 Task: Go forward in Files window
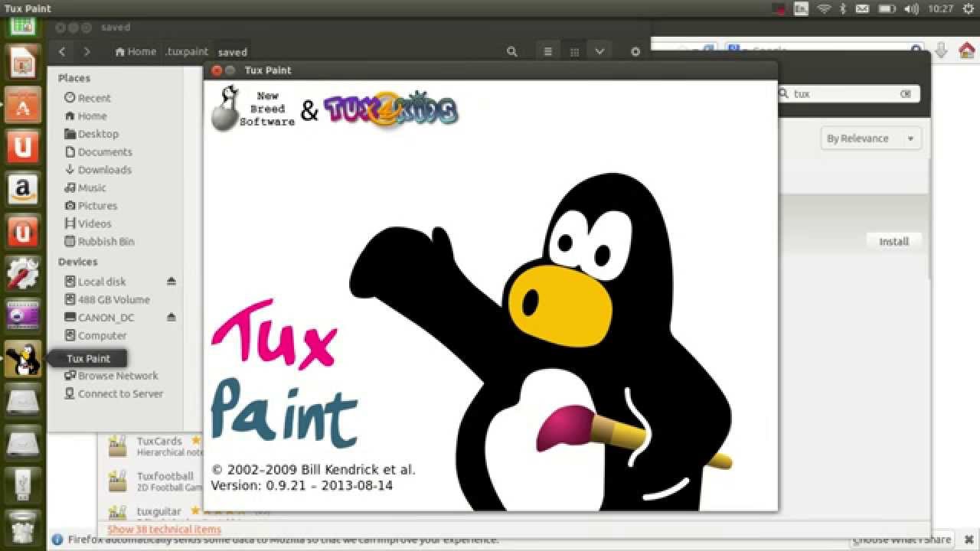click(x=87, y=51)
